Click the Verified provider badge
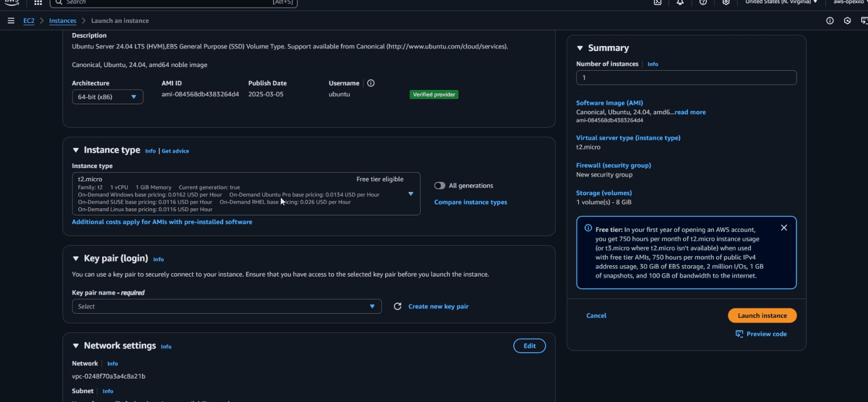The width and height of the screenshot is (868, 402). point(434,95)
